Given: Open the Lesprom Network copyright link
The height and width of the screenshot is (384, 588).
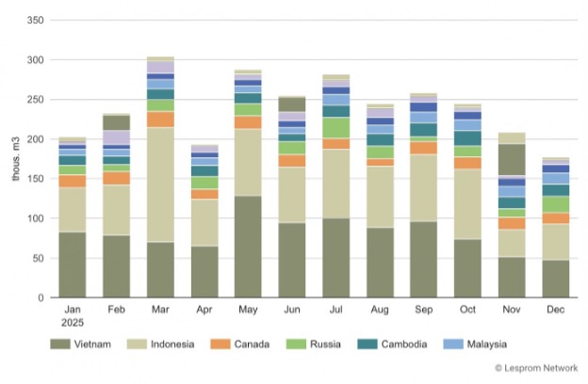Looking at the screenshot, I should pos(531,369).
